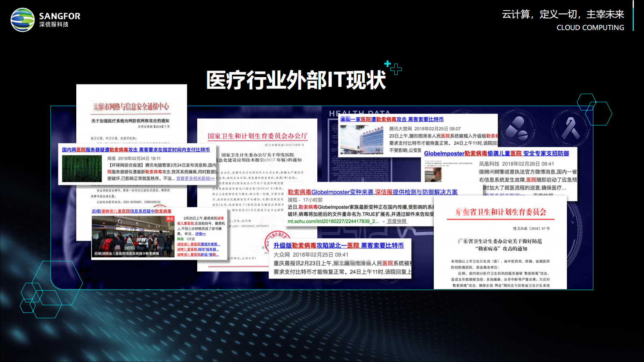This screenshot has height=362, width=644.
Task: Click the Sangfor globe logo icon
Action: coord(23,20)
